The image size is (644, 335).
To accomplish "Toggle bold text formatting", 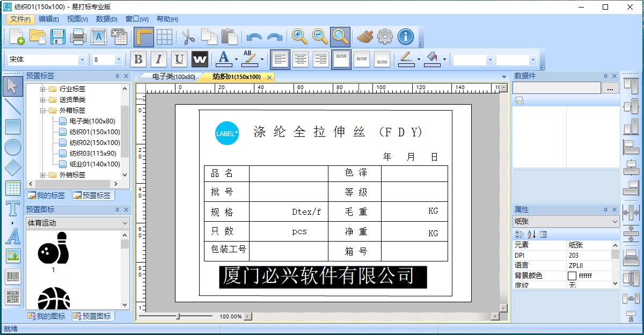I will click(x=138, y=59).
